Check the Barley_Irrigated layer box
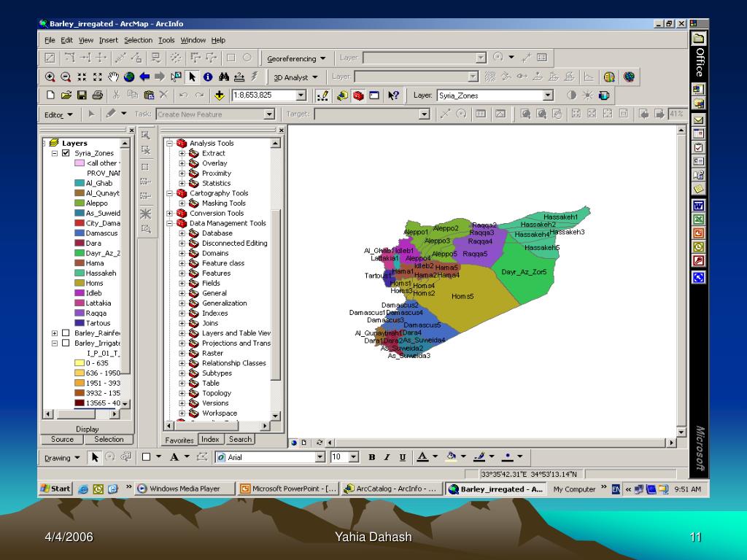 coord(66,343)
